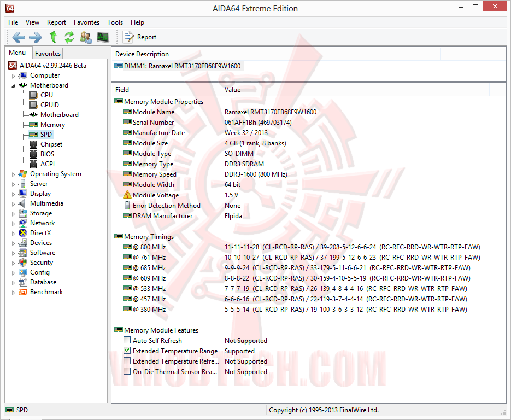Click the Devices icon in tree
Image resolution: width=511 pixels, height=420 pixels.
[23, 243]
